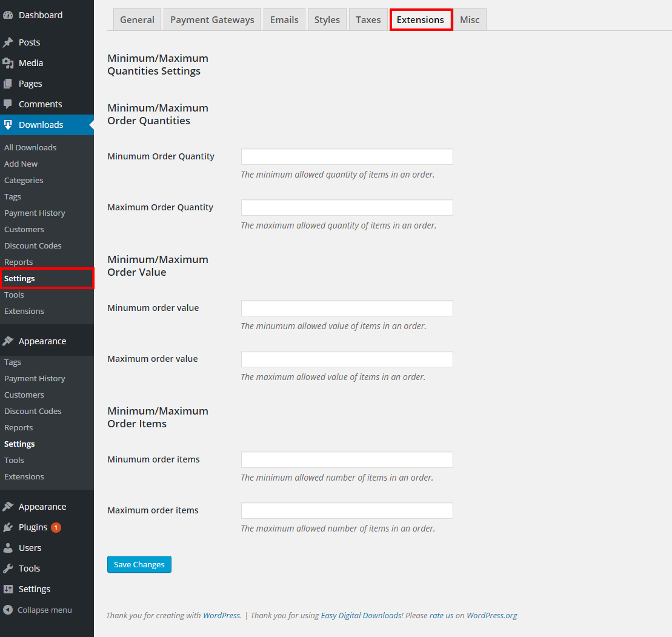Follow the WordPress.org footer link

(491, 615)
